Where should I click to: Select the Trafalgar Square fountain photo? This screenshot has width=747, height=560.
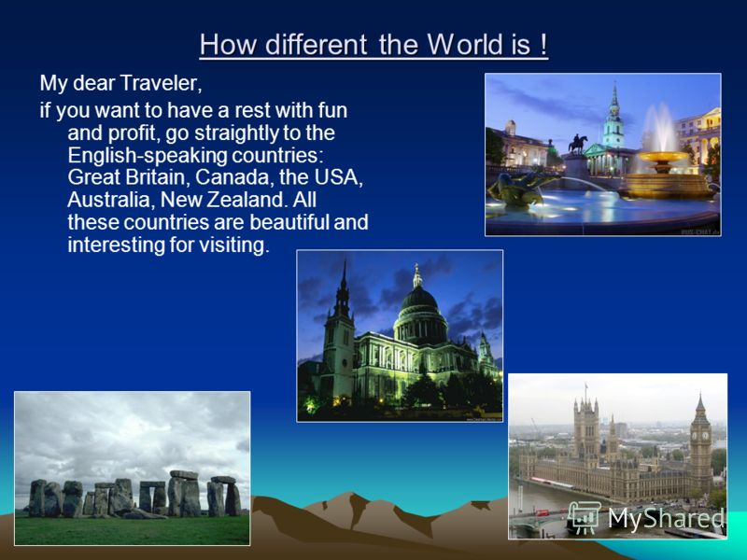pyautogui.click(x=603, y=154)
